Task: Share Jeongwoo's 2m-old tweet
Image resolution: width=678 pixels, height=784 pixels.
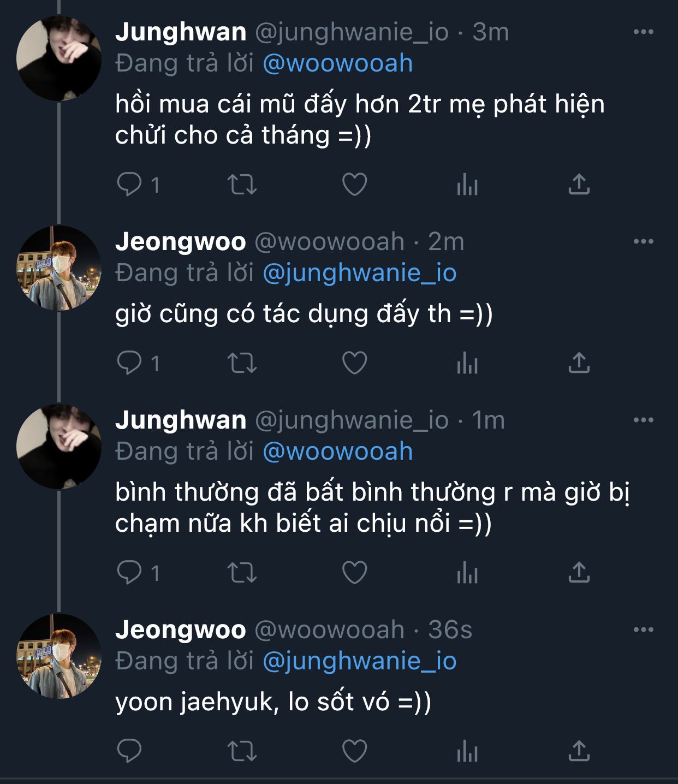Action: [x=579, y=363]
